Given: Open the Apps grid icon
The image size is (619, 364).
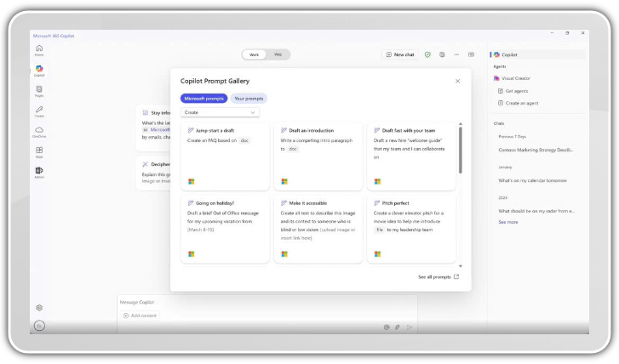Looking at the screenshot, I should (x=39, y=151).
